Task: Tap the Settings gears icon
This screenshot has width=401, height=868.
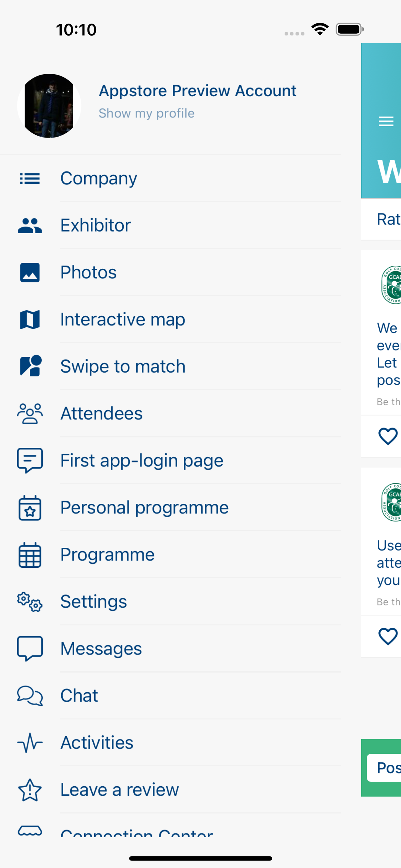Action: point(30,602)
